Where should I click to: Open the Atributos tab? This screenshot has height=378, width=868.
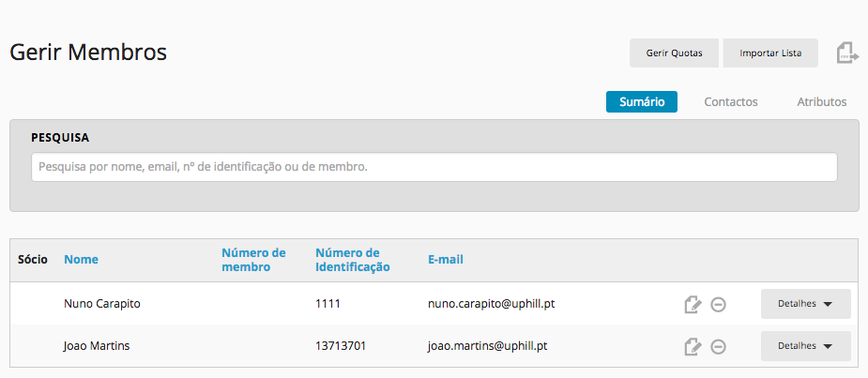pyautogui.click(x=821, y=102)
